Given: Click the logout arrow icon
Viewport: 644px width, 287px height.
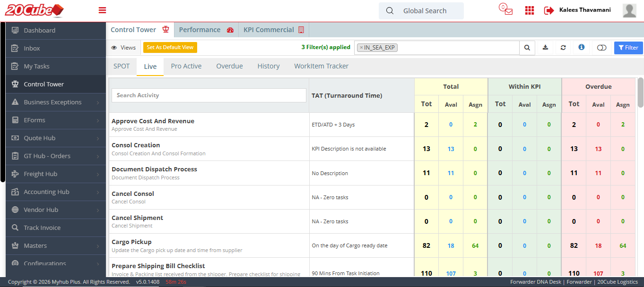Looking at the screenshot, I should pyautogui.click(x=548, y=10).
